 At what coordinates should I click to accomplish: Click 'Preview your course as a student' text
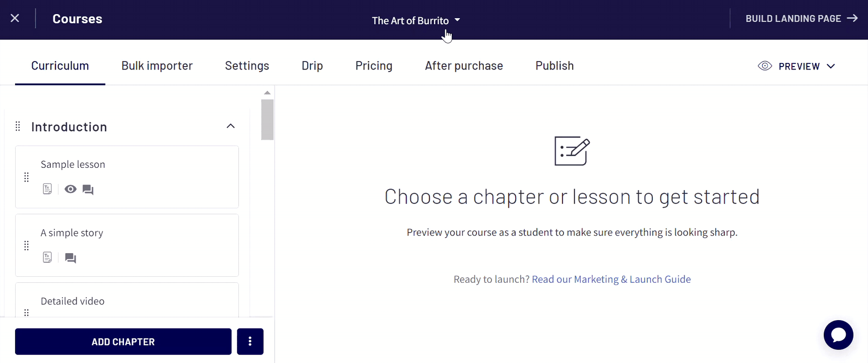click(x=572, y=232)
